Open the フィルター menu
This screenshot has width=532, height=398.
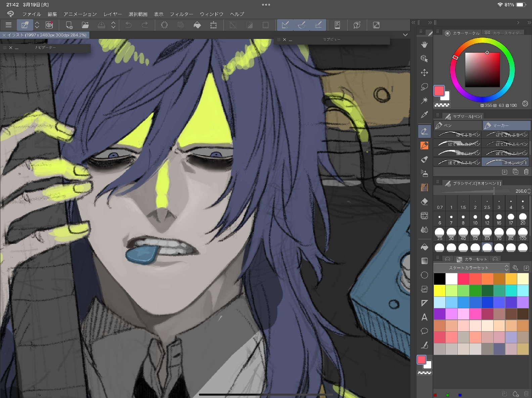[x=181, y=14]
